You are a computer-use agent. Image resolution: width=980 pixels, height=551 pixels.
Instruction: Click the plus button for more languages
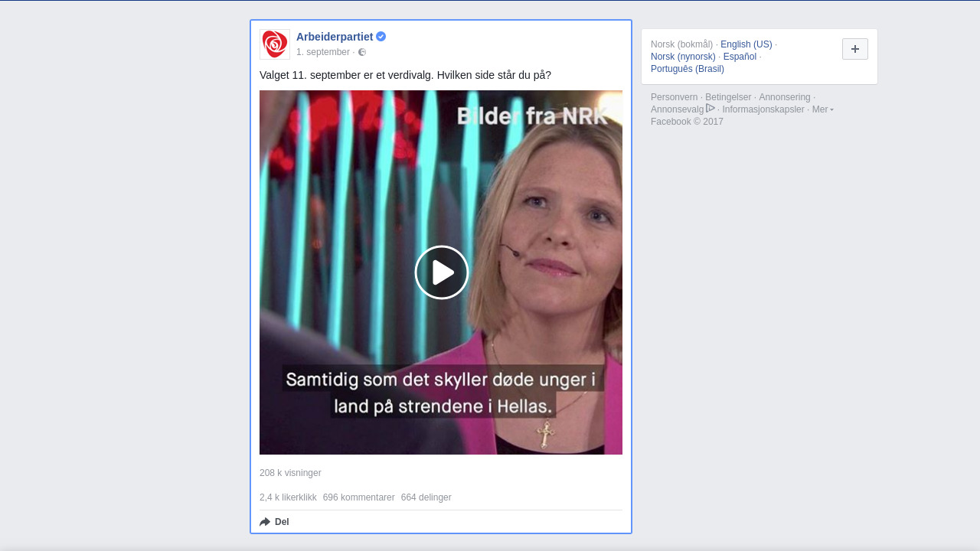point(855,49)
